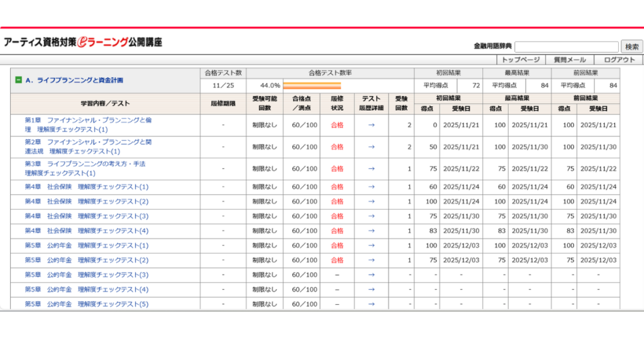Open history arrow for 公的年金 チェックテスト(1)
The height and width of the screenshot is (338, 644).
(371, 246)
